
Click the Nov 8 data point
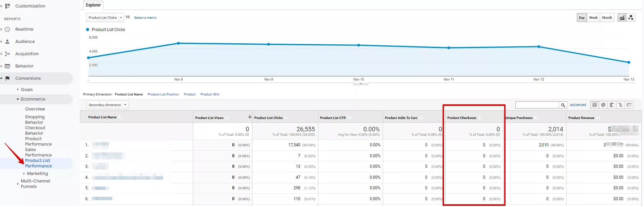[179, 43]
